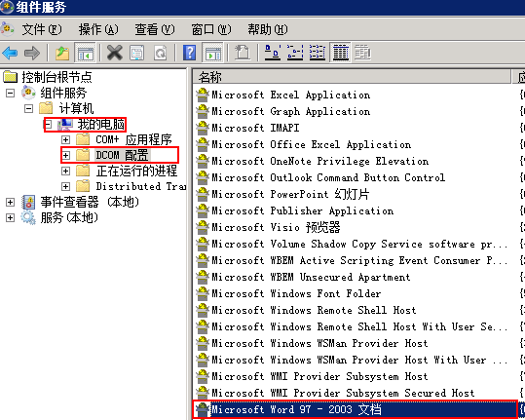525x420 pixels.
Task: Click the Component Services icon left of 文件
Action: click(x=8, y=29)
